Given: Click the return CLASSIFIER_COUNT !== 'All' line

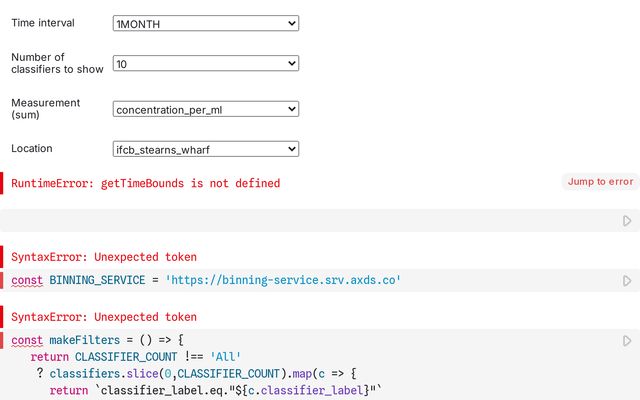Looking at the screenshot, I should coord(136,357).
